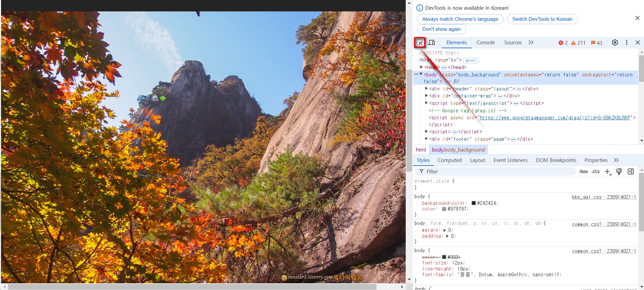Open the 211 warnings indicator
The height and width of the screenshot is (290, 644).
578,43
